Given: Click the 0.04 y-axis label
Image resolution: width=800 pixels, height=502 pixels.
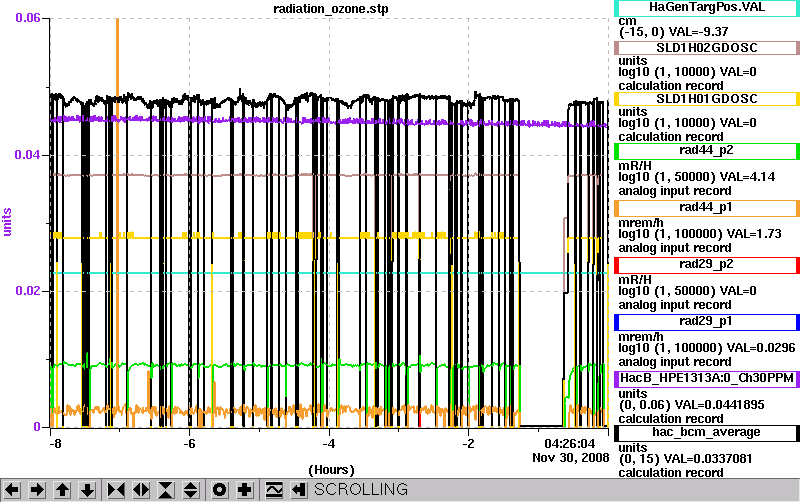Looking at the screenshot, I should click(x=28, y=155).
